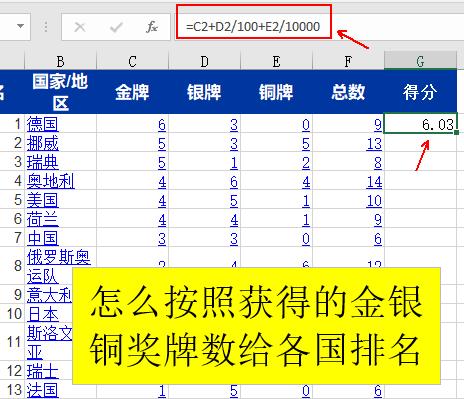Click the ranking number 7 cell
Viewport: 464px width, 399px height.
pyautogui.click(x=18, y=238)
